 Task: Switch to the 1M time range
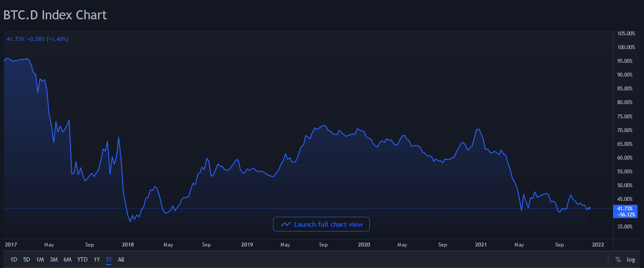(40, 259)
